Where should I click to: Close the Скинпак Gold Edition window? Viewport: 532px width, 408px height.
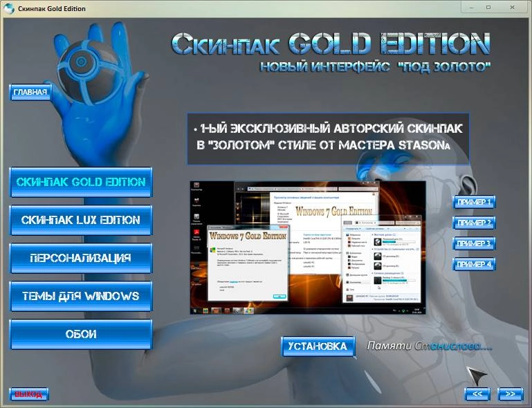(x=513, y=8)
